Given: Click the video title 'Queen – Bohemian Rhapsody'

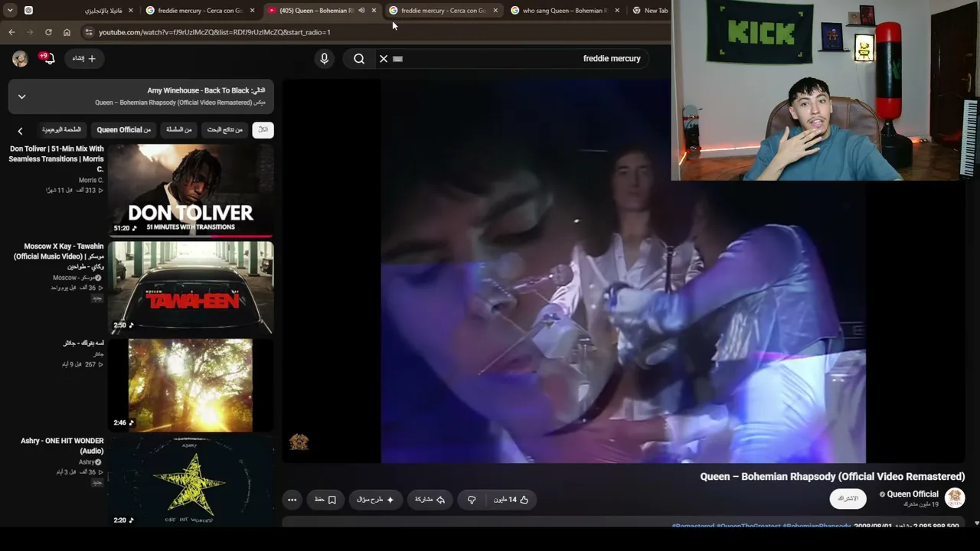Looking at the screenshot, I should [832, 477].
